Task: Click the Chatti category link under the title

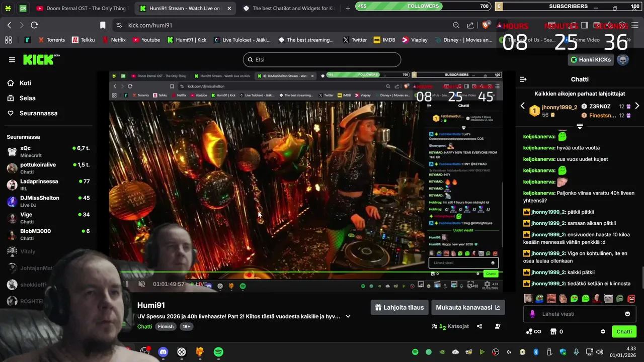Action: click(144, 326)
